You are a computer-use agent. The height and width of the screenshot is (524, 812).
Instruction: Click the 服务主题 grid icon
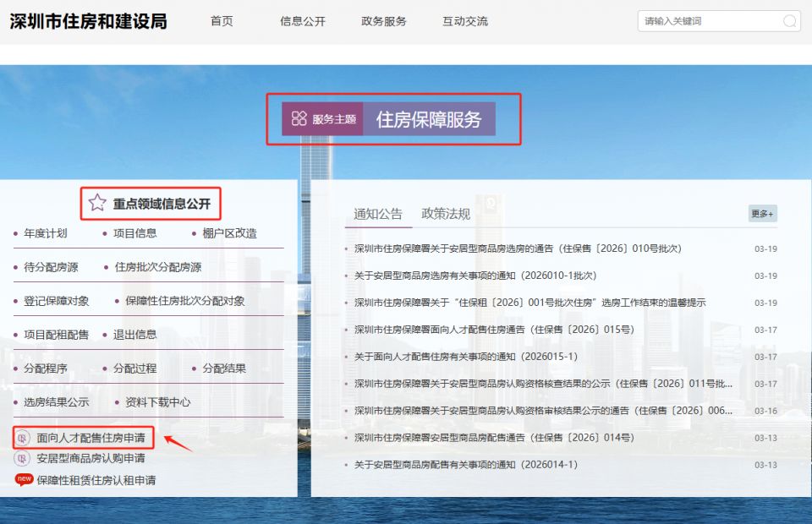tap(298, 118)
